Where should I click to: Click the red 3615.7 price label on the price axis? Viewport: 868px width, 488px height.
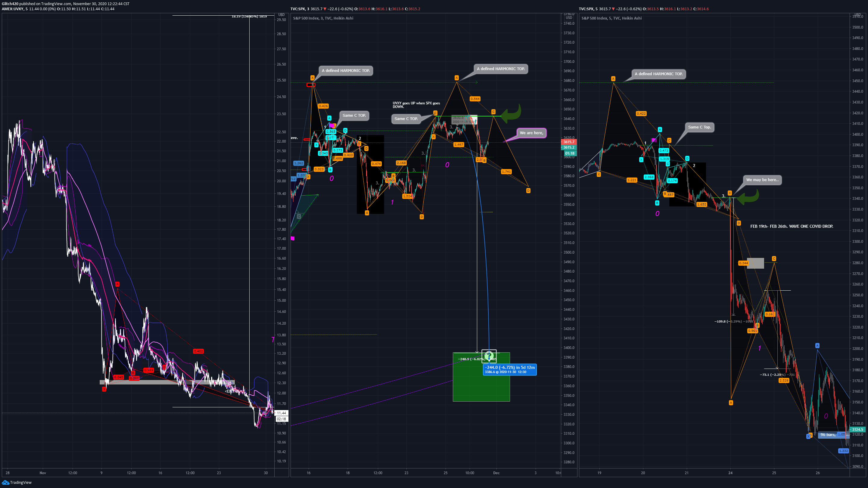point(569,142)
